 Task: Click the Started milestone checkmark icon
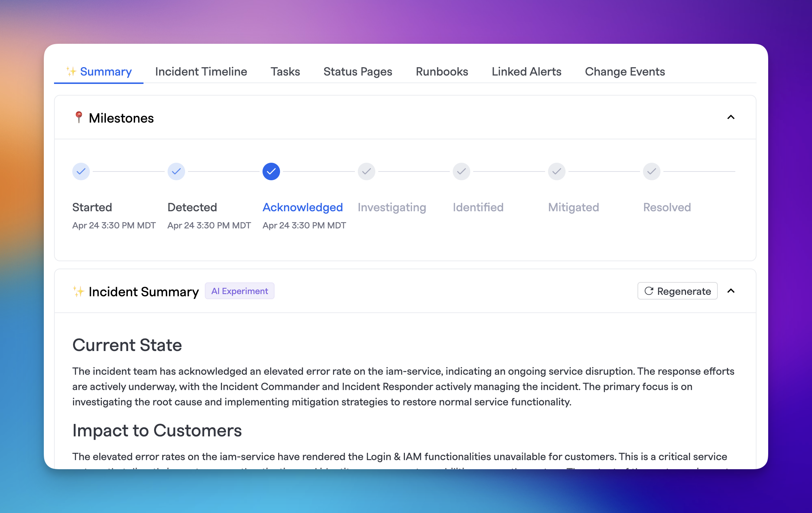(x=80, y=171)
